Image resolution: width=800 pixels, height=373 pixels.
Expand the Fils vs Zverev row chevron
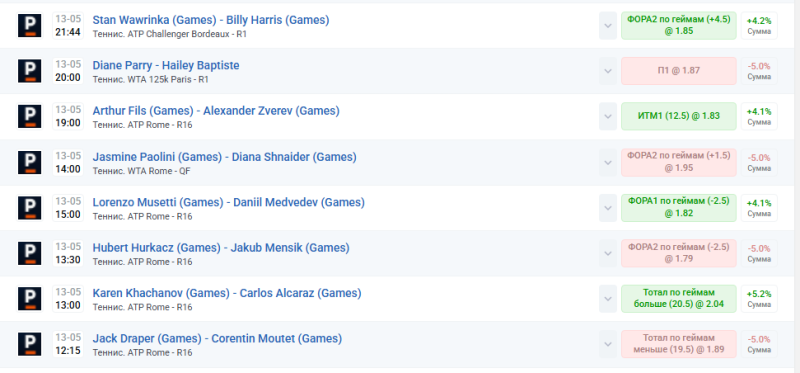[x=608, y=116]
